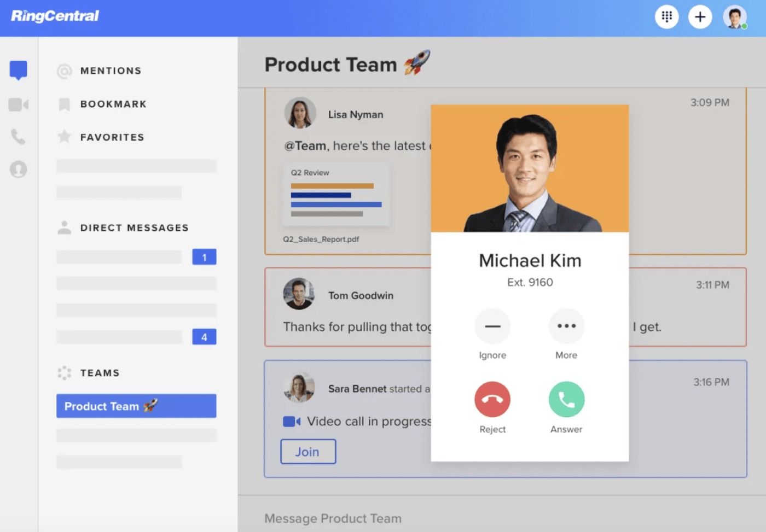The width and height of the screenshot is (766, 532).
Task: Join the video call in progress
Action: 308,452
